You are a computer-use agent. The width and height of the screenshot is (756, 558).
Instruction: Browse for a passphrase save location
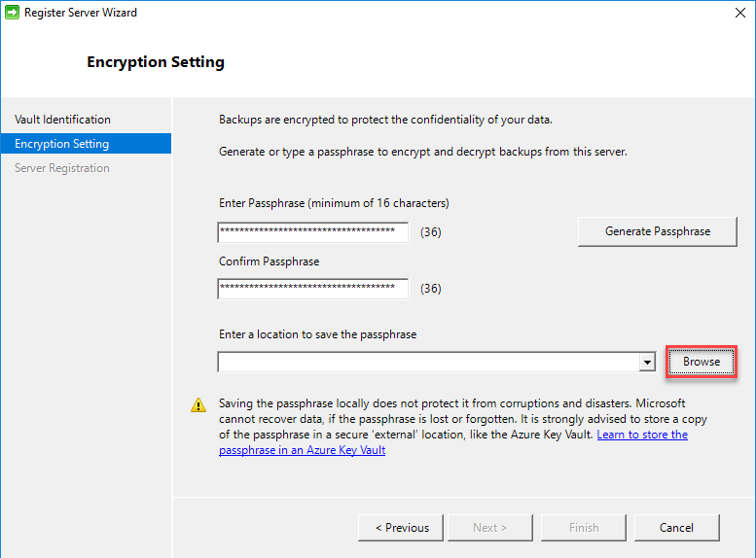701,362
